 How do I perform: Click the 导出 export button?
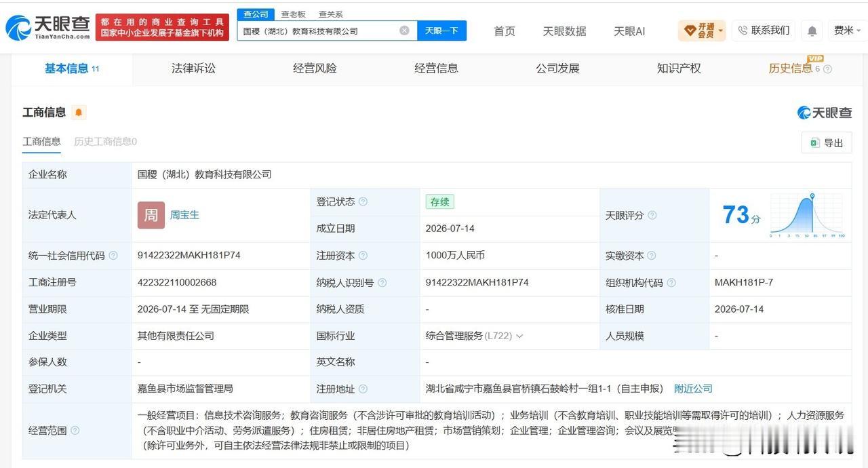[827, 143]
